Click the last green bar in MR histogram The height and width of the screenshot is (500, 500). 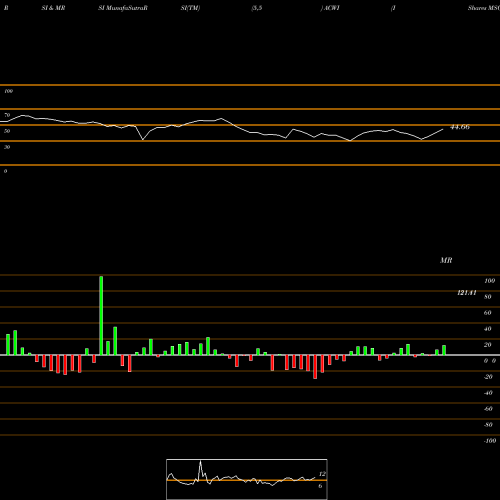tap(444, 350)
